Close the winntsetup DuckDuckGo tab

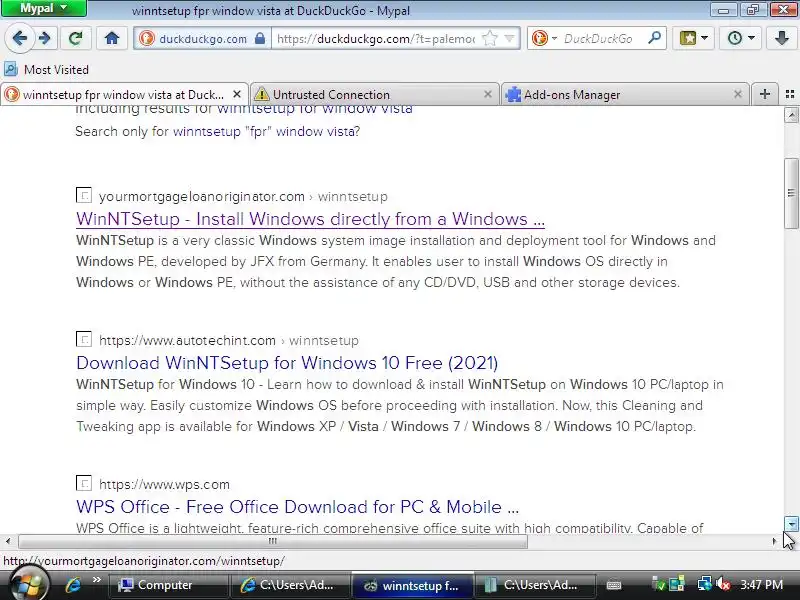click(237, 94)
